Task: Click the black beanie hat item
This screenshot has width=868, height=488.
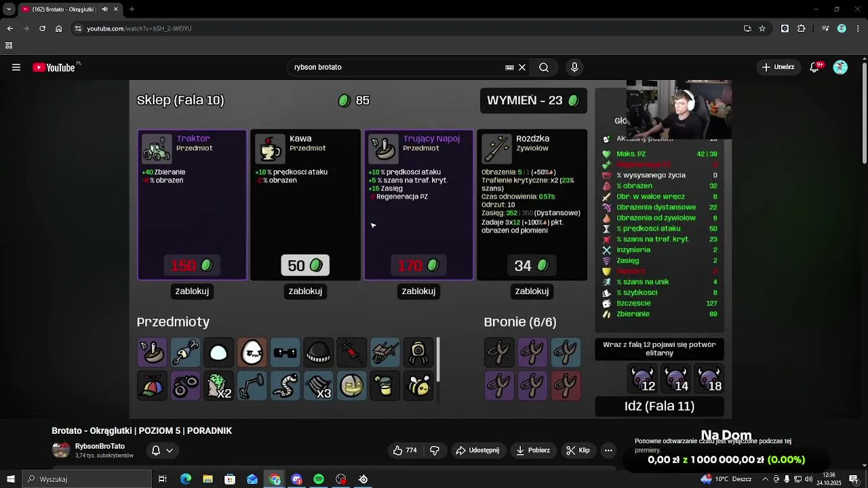Action: coord(319,352)
